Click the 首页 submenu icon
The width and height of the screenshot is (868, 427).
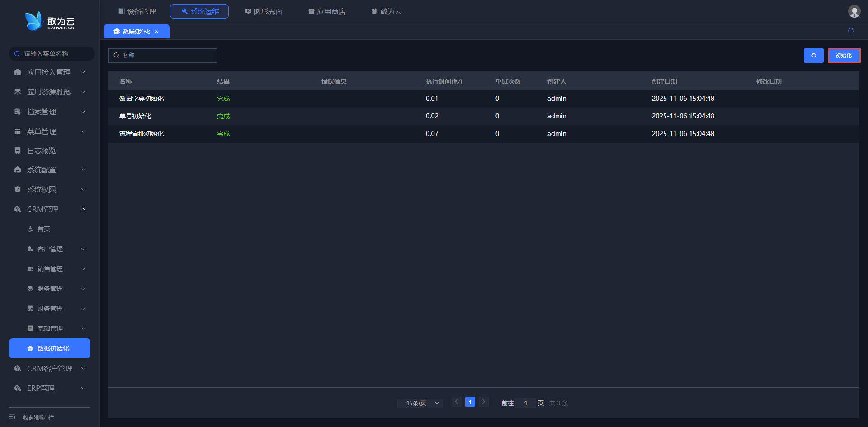click(x=30, y=229)
